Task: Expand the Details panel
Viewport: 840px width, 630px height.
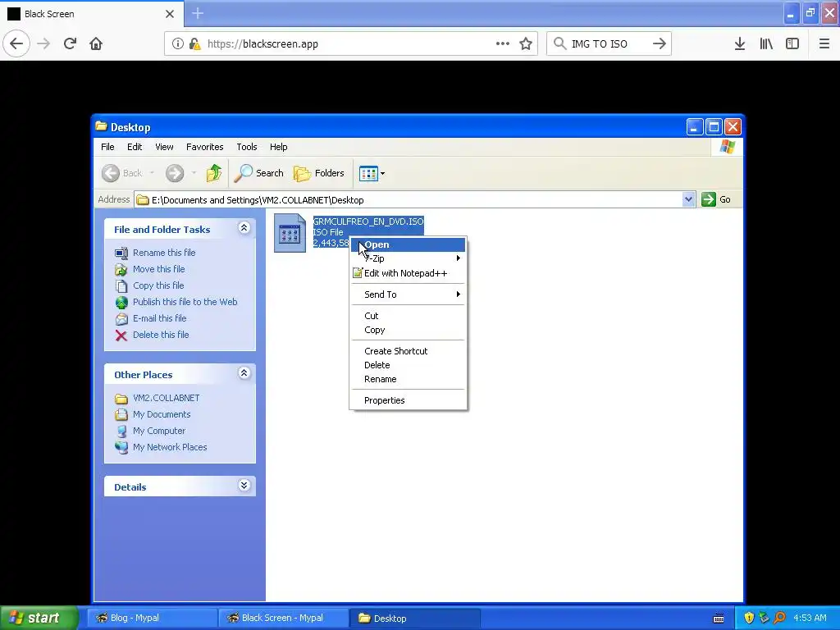Action: click(x=244, y=486)
